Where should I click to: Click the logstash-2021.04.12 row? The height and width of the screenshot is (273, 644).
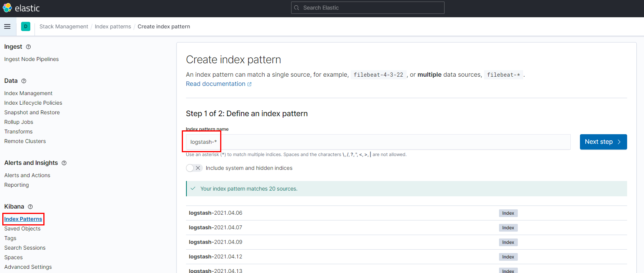point(407,257)
